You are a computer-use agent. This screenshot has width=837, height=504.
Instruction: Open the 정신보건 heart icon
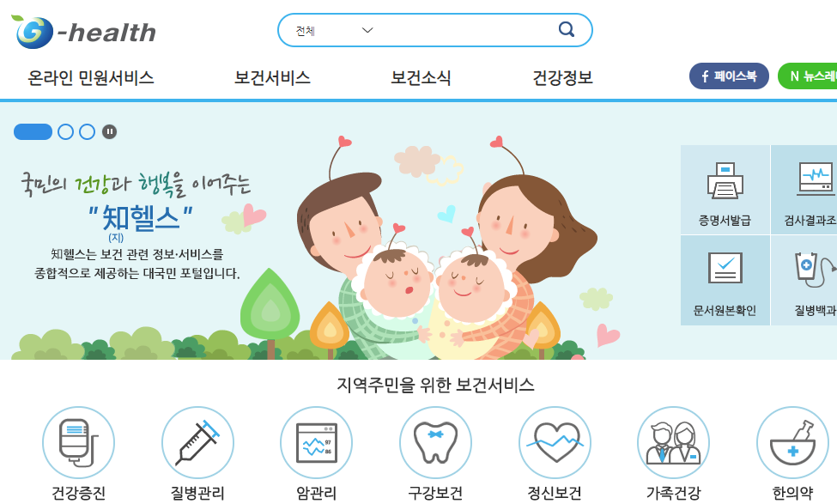555,442
